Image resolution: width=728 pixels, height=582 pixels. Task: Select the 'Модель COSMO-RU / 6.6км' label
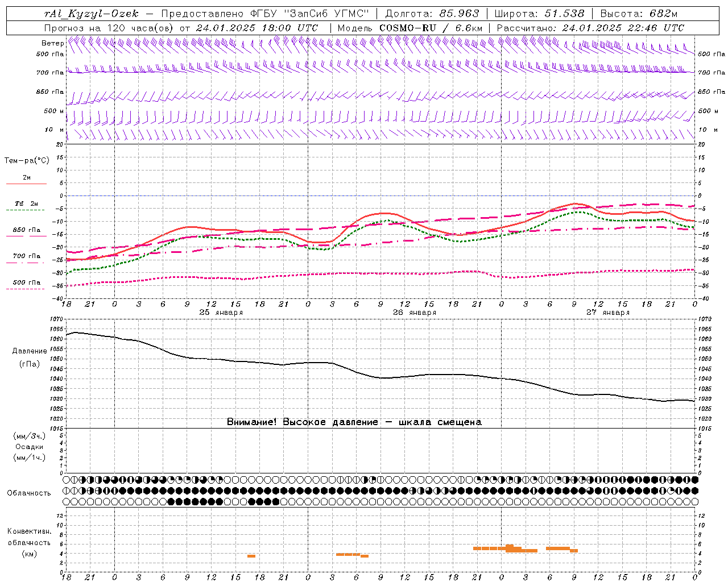tap(410, 28)
